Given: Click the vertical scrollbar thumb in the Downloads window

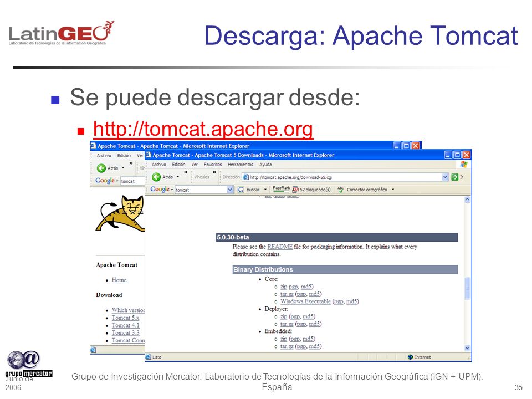Looking at the screenshot, I should [x=467, y=288].
